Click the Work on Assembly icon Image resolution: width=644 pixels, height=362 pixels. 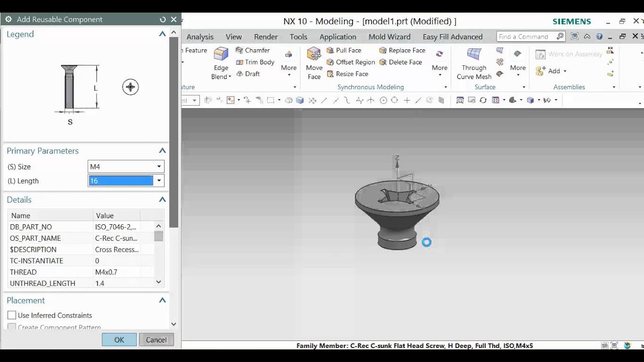(x=540, y=54)
